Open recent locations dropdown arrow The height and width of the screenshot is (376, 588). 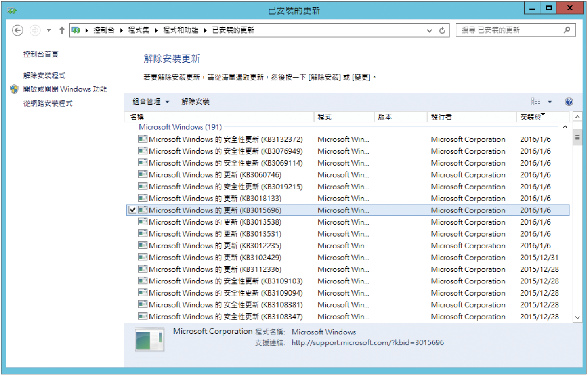(x=49, y=31)
